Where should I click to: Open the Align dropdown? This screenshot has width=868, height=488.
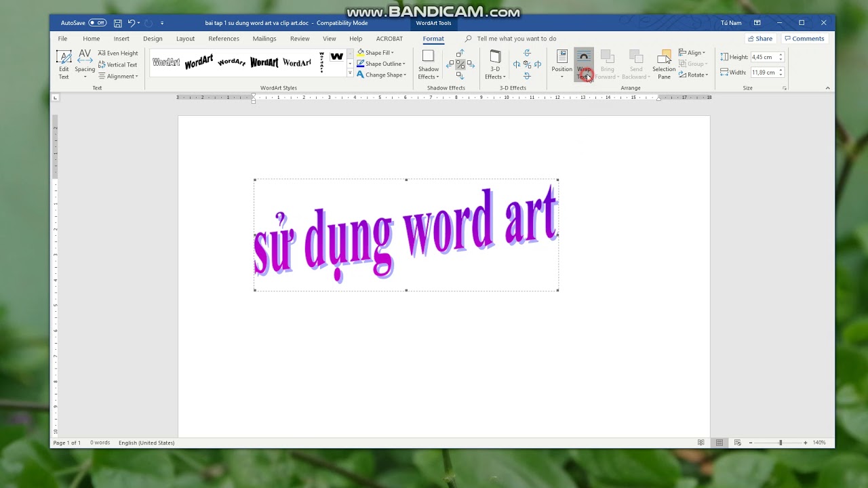692,53
